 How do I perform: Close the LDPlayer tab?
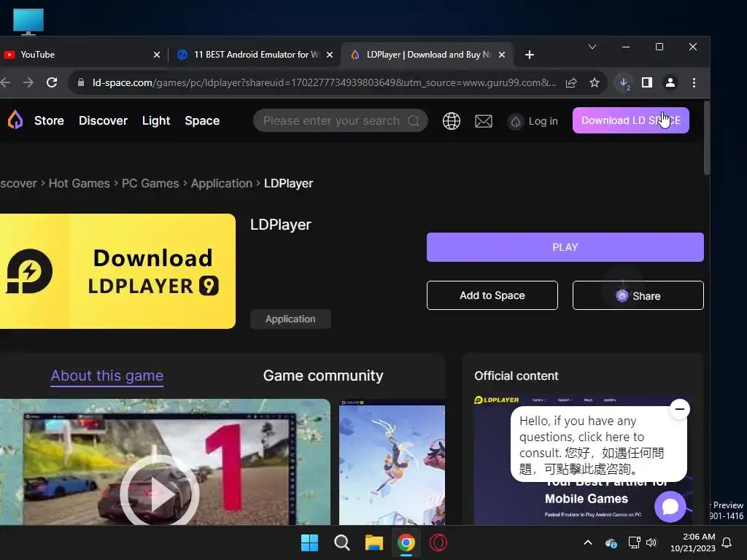coord(502,55)
